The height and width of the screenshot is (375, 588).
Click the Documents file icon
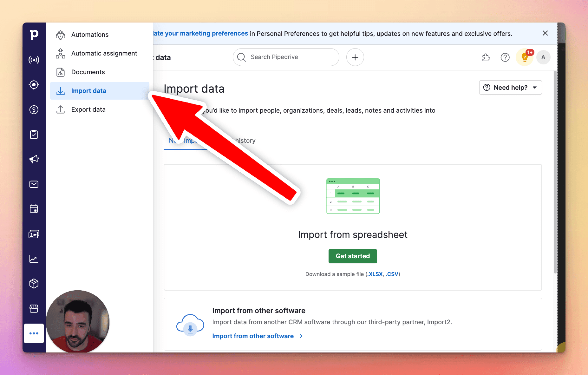[61, 72]
